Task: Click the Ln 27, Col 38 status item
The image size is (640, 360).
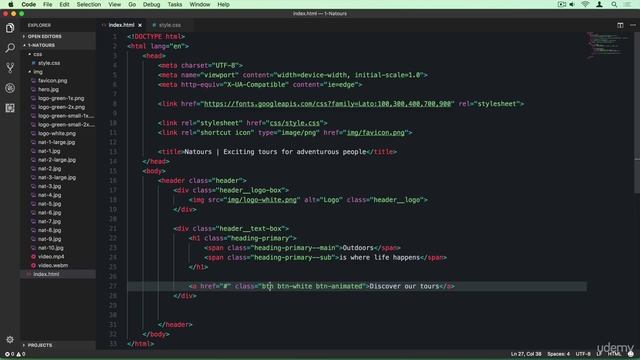Action: tap(526, 354)
